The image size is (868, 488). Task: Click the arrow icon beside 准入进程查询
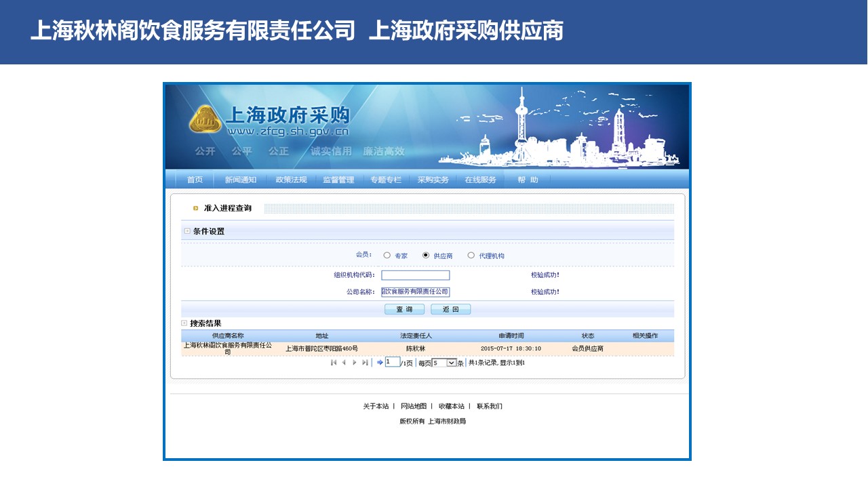196,208
